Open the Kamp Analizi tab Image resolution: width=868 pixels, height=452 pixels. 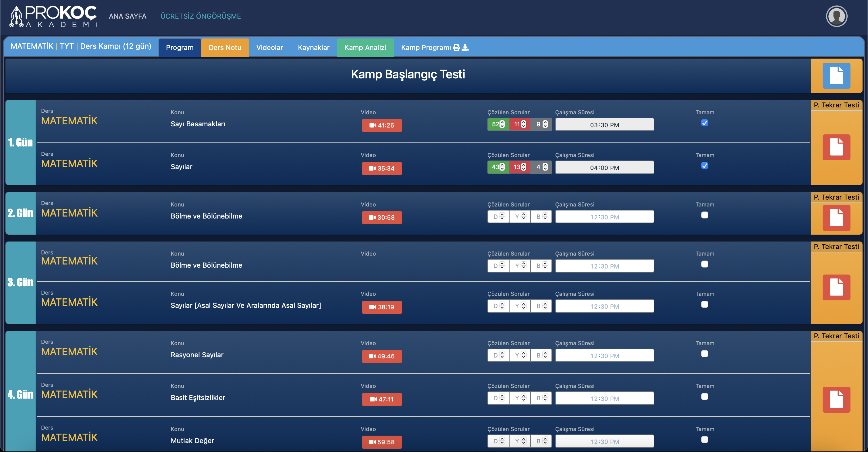pyautogui.click(x=365, y=47)
